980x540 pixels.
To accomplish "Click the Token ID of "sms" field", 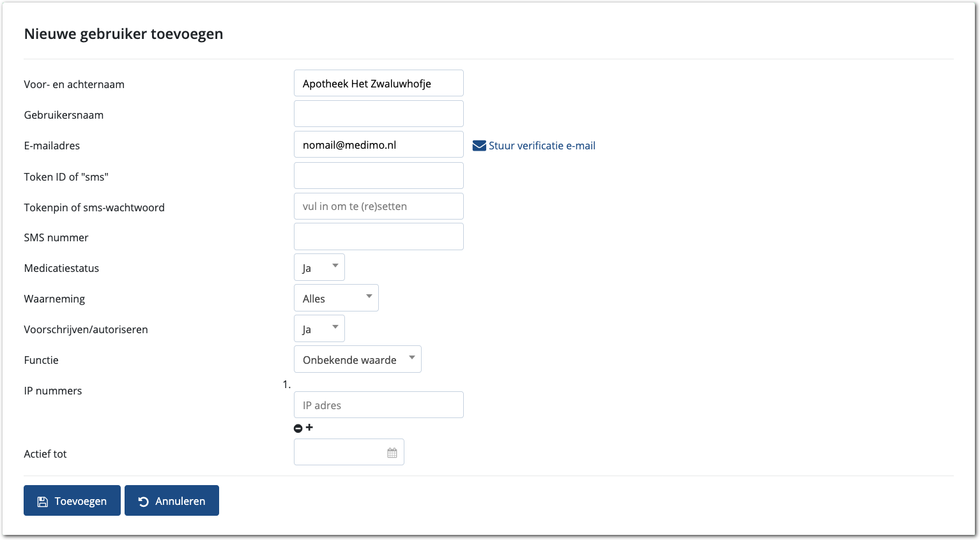I will (x=378, y=176).
